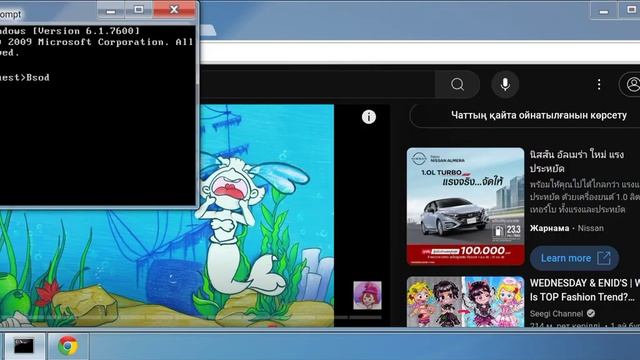Open Google Chrome from the taskbar
Image resolution: width=640 pixels, height=360 pixels.
[68, 346]
